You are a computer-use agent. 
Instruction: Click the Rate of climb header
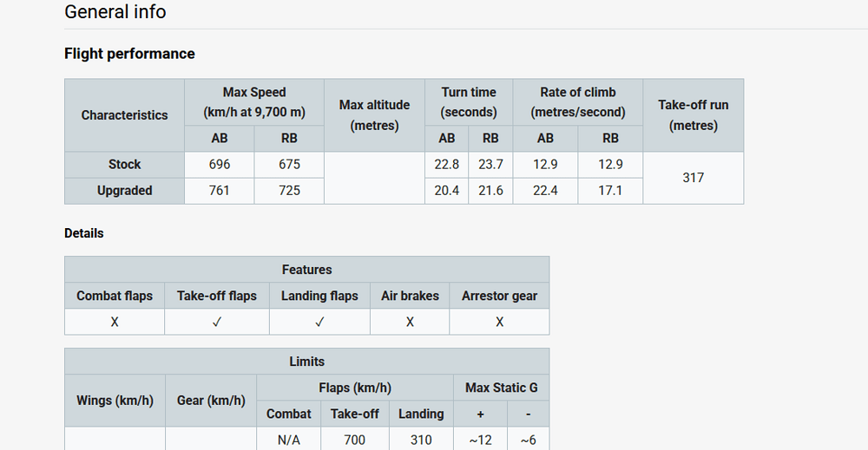point(577,102)
